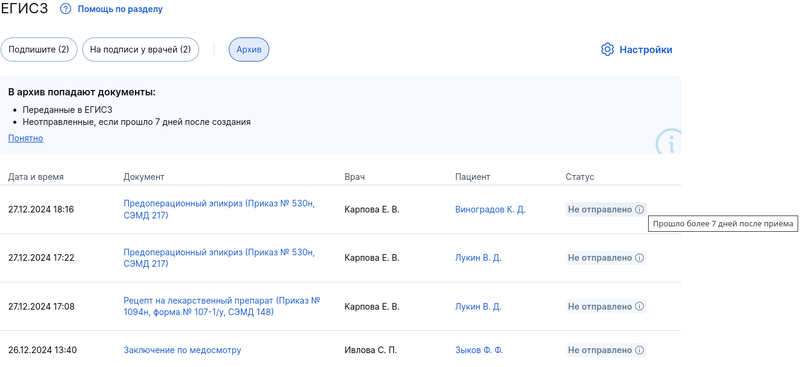Open Заключение по медосмотру document
This screenshot has width=800, height=367.
click(182, 350)
